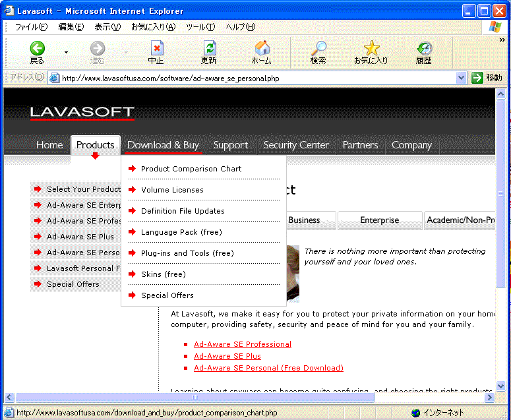Viewport: 511px width, 420px height.
Task: Select the Products navigation tab
Action: point(95,144)
